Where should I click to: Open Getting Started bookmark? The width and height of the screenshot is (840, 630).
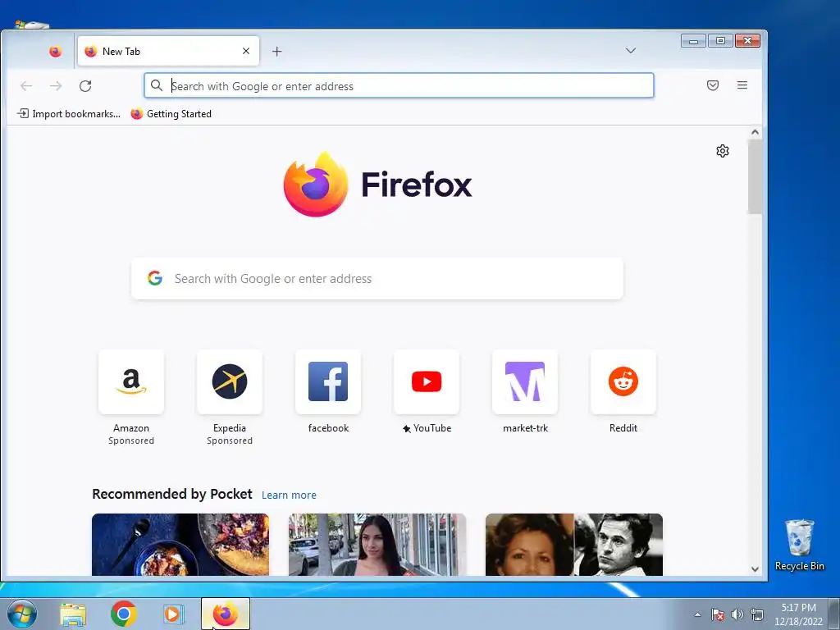pos(171,113)
